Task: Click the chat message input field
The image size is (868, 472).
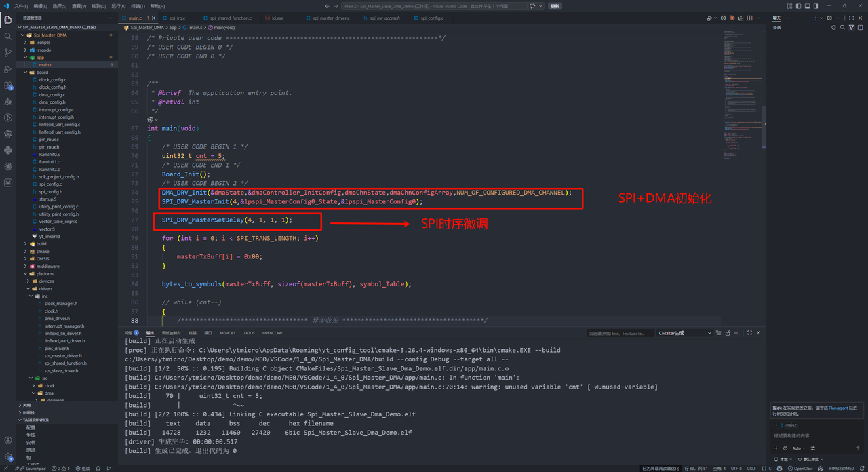Action: pos(814,435)
